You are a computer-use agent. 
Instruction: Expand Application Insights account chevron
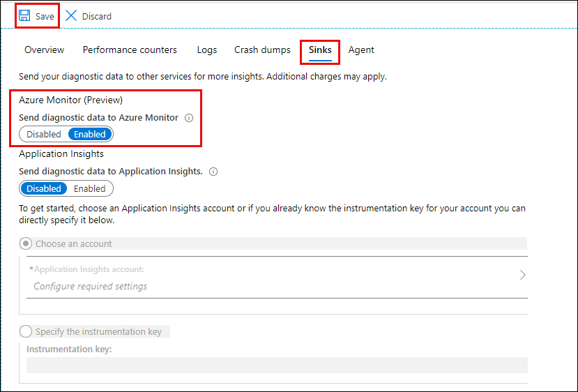pyautogui.click(x=522, y=275)
